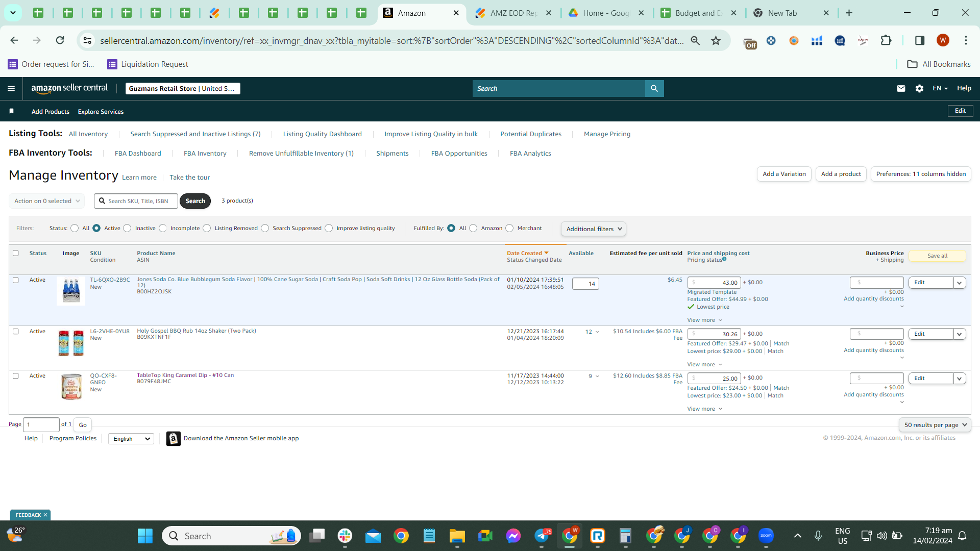Switch to the Home - Google Drive tab

click(605, 13)
